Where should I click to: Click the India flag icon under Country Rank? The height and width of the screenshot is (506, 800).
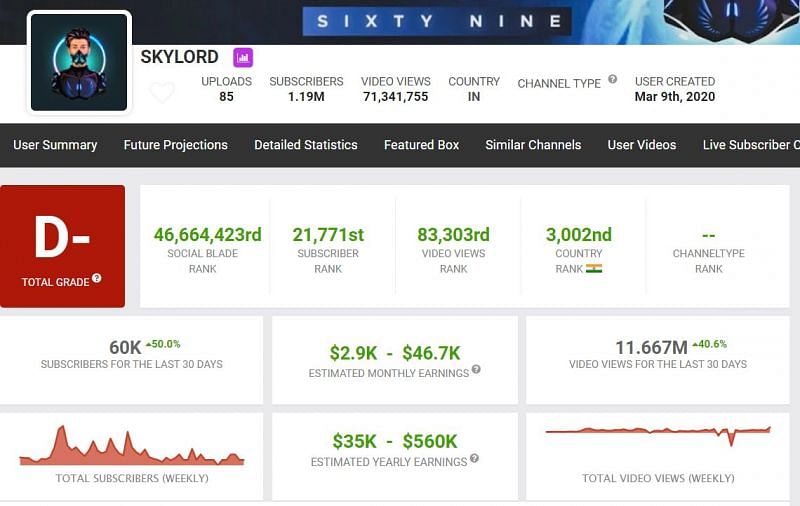pos(594,268)
